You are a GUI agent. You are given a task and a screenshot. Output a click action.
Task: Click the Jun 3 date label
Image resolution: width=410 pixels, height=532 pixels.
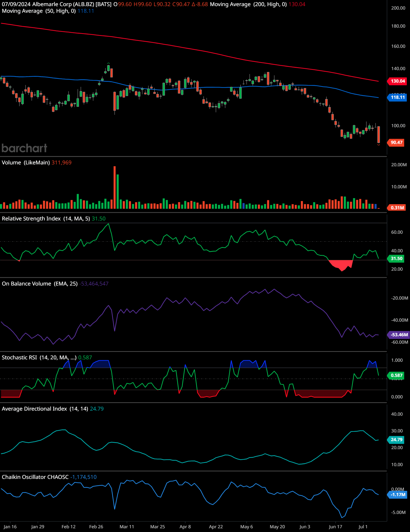(x=305, y=527)
